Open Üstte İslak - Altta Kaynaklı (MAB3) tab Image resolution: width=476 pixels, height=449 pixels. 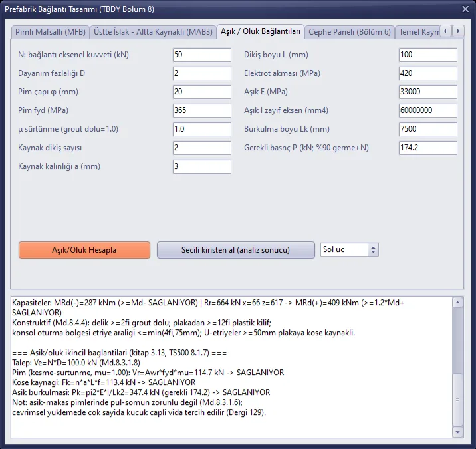(x=153, y=32)
